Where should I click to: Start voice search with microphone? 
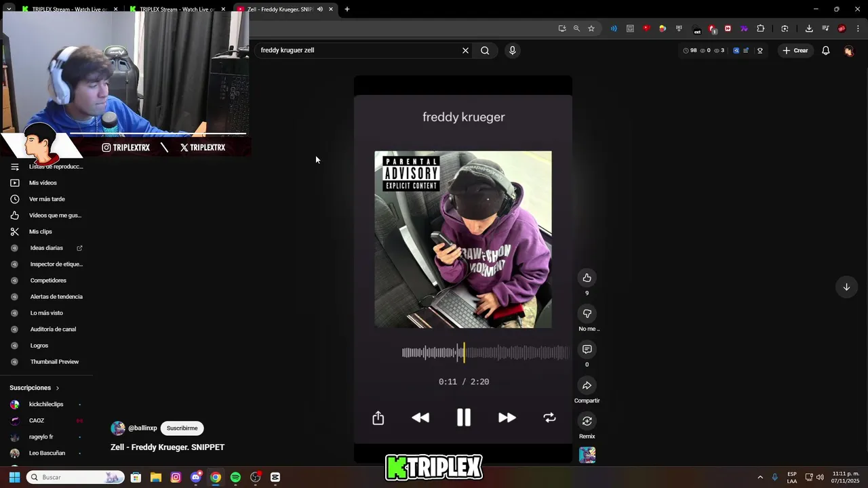click(x=512, y=50)
